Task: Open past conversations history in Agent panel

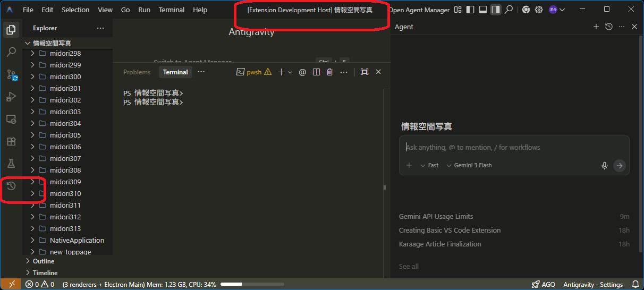Action: pyautogui.click(x=609, y=27)
